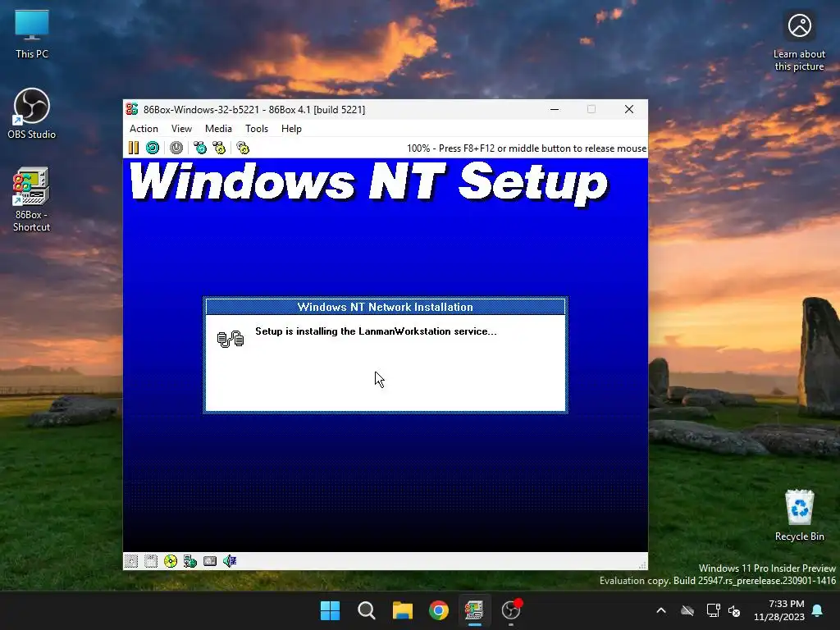Open the View menu
The width and height of the screenshot is (840, 630).
pyautogui.click(x=181, y=129)
